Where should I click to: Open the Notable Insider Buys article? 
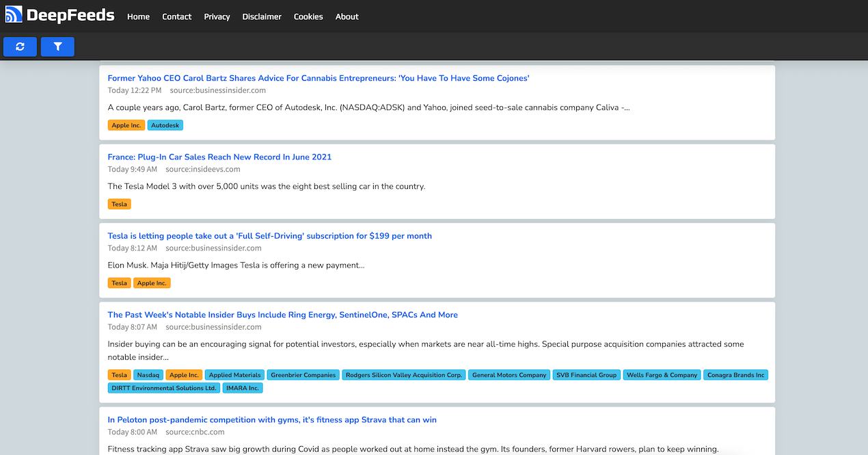pos(283,315)
